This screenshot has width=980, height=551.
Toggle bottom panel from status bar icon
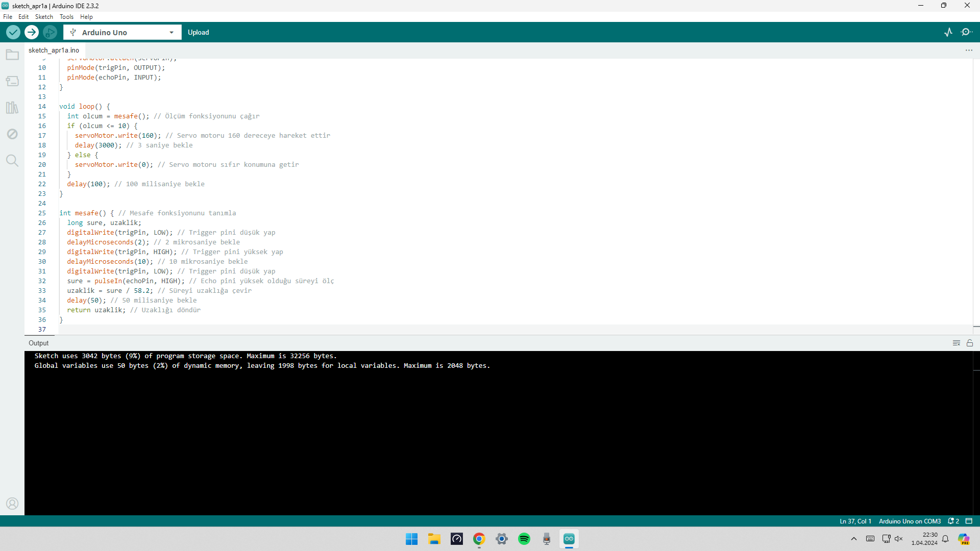coord(969,521)
